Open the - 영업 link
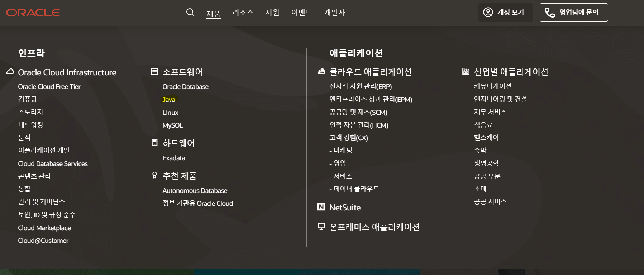 pyautogui.click(x=338, y=163)
